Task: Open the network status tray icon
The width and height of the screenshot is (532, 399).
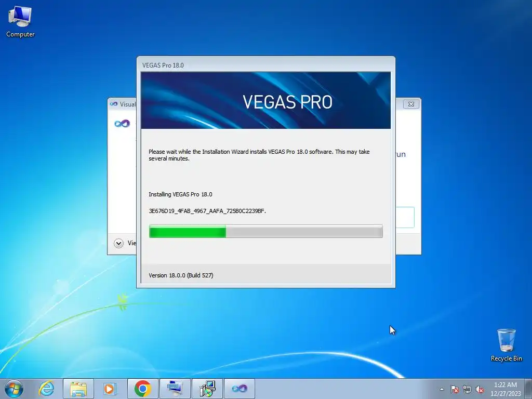Action: click(467, 389)
